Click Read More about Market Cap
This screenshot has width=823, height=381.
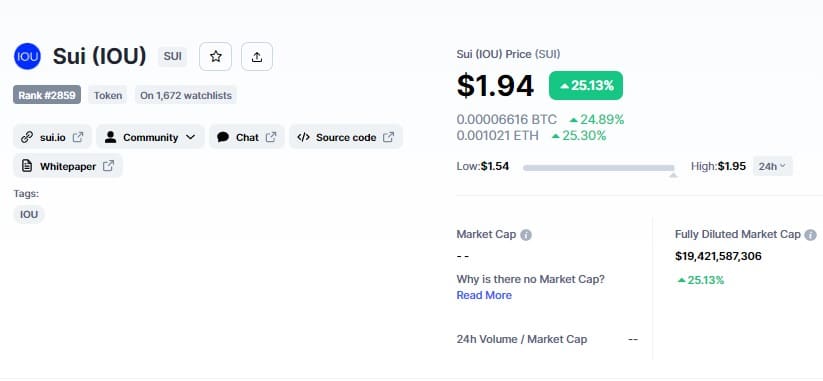[484, 295]
